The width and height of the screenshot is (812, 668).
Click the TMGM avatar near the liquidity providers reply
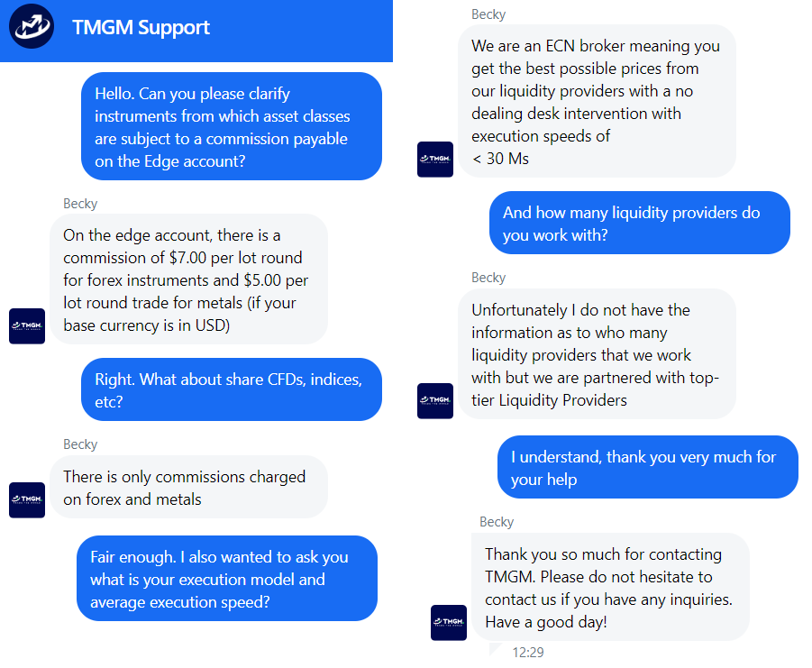pyautogui.click(x=435, y=400)
